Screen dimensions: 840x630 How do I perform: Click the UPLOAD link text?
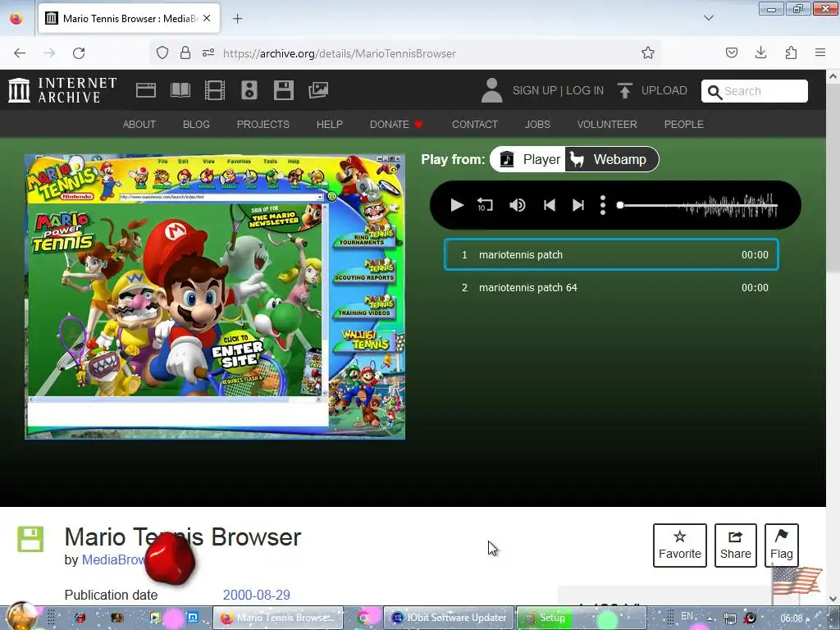[x=664, y=90]
